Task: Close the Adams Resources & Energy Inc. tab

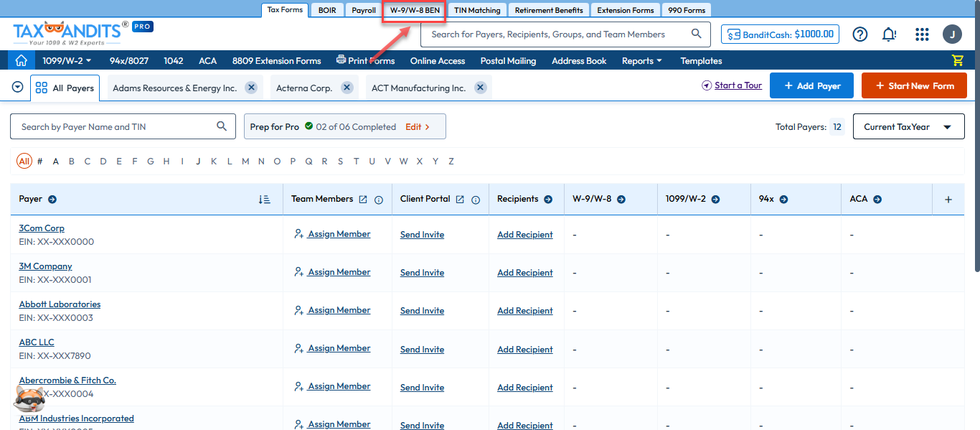Action: coord(251,88)
